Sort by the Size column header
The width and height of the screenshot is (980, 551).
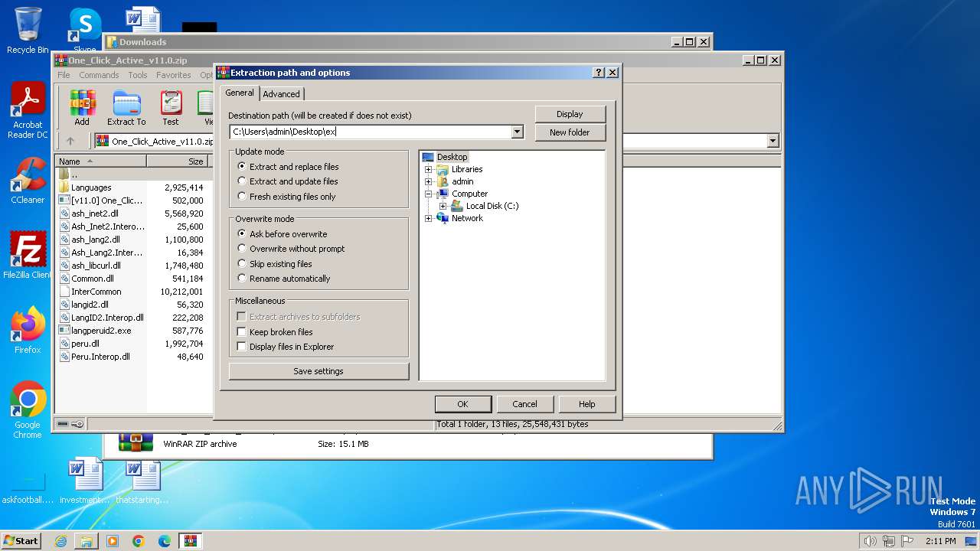tap(178, 161)
